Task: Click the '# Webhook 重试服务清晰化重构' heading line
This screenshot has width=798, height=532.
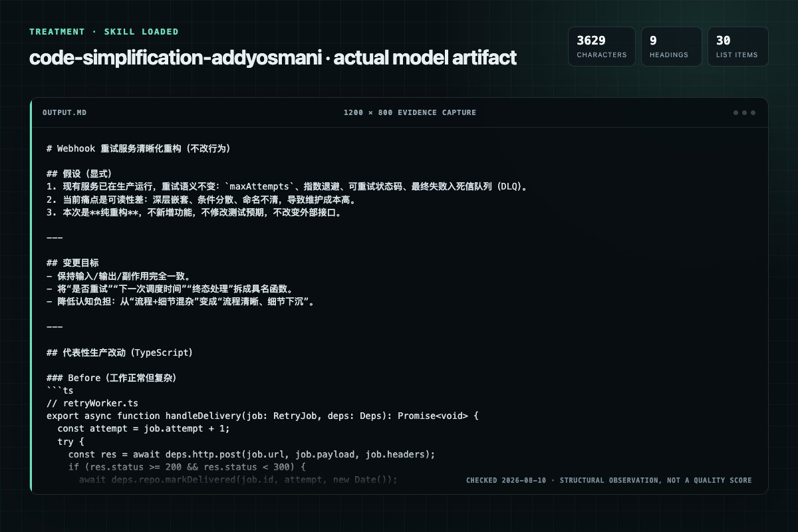Action: point(138,149)
